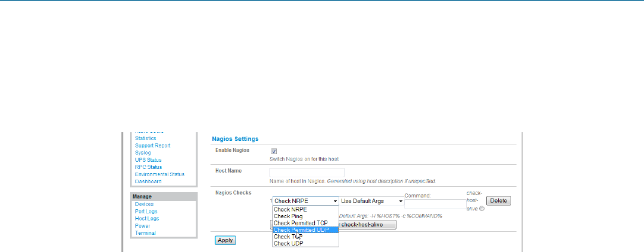Click the Delete button
Screen dimensions: 644x252
pyautogui.click(x=499, y=201)
